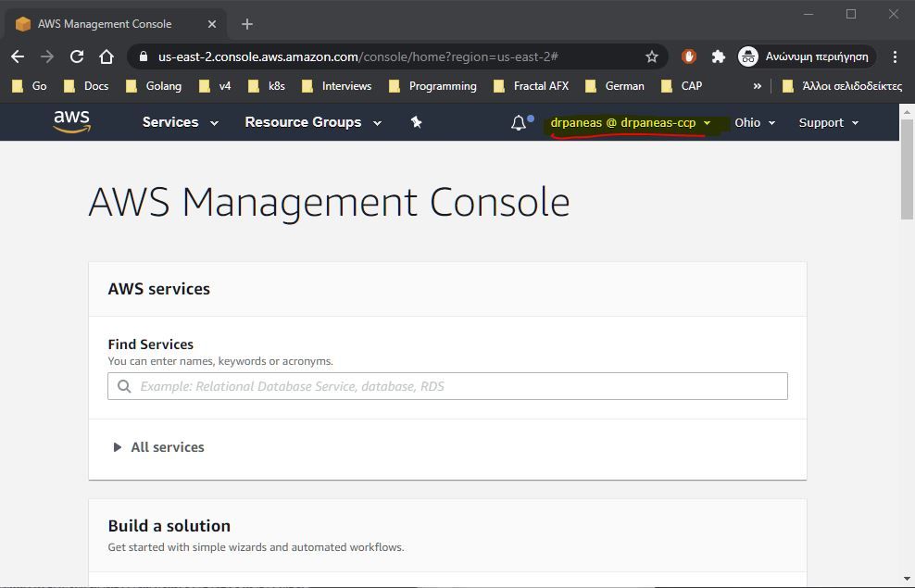Click inside the Find Services search field
Viewport: 915px width, 588px height.
[447, 386]
